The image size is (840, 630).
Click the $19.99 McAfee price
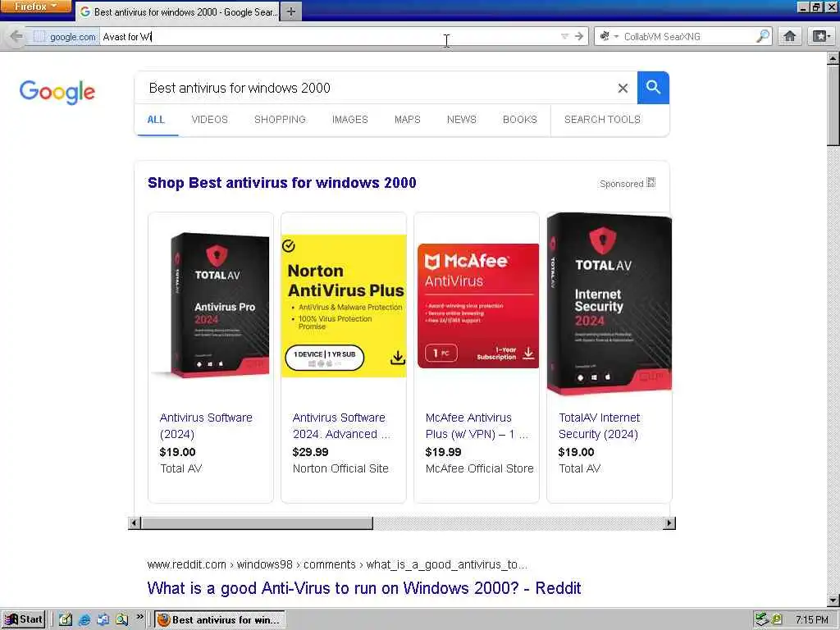click(443, 452)
